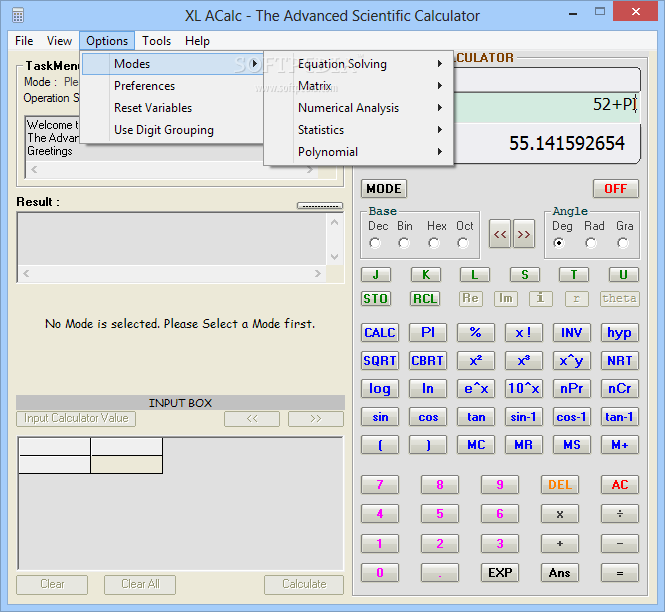The height and width of the screenshot is (612, 665).
Task: Click the nCr combination key
Action: pyautogui.click(x=620, y=388)
